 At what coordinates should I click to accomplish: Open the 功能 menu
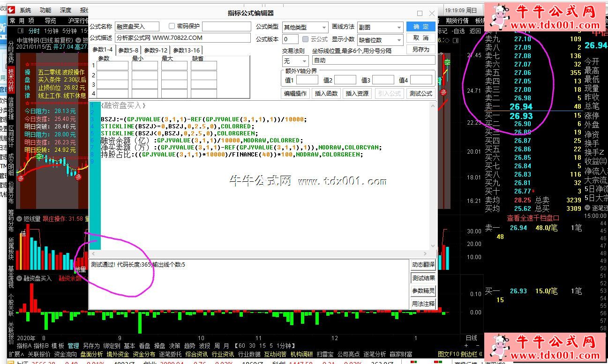45,10
